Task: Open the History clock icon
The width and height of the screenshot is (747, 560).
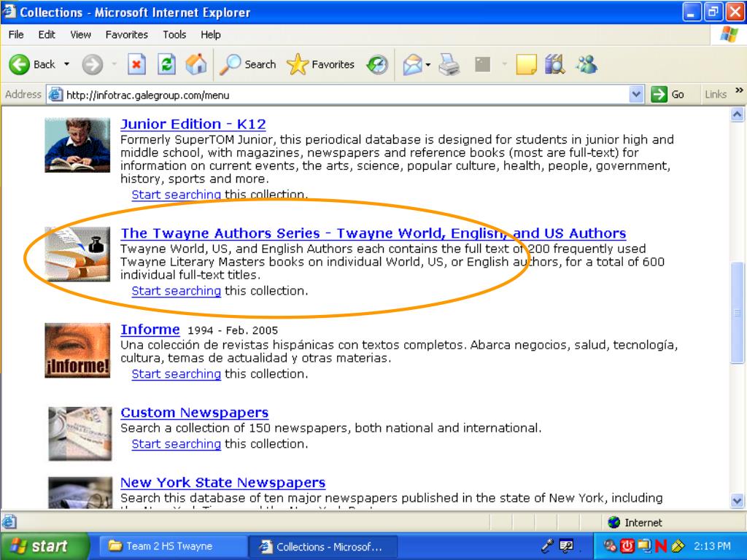Action: [377, 64]
